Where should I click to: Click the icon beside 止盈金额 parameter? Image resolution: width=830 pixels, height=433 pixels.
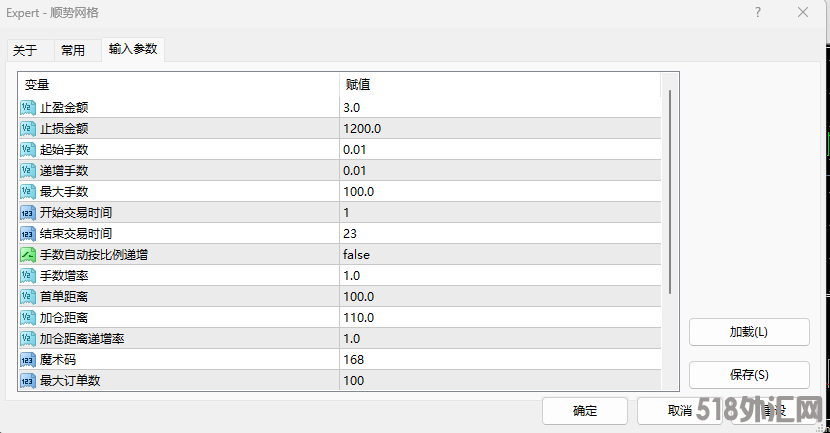pyautogui.click(x=28, y=107)
